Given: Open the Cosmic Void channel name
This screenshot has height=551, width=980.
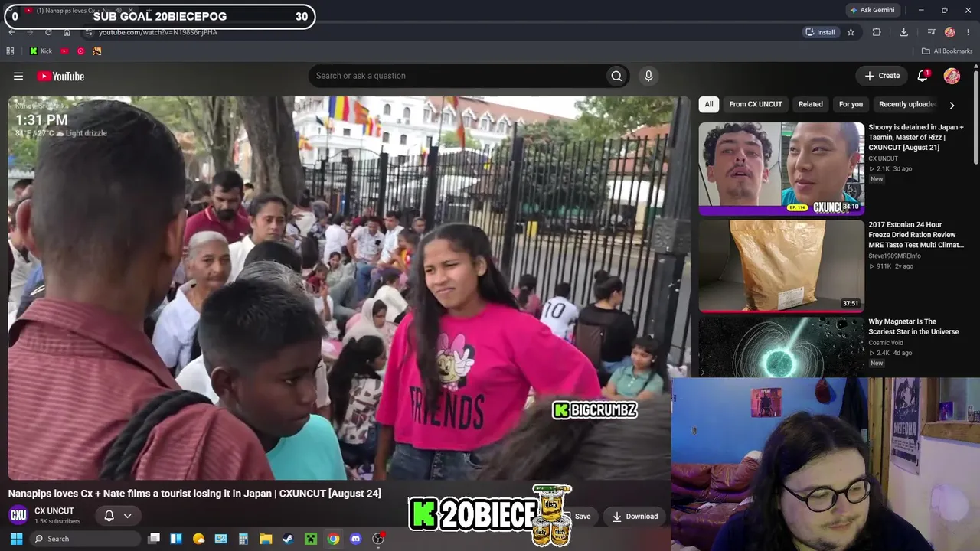Looking at the screenshot, I should coord(887,343).
